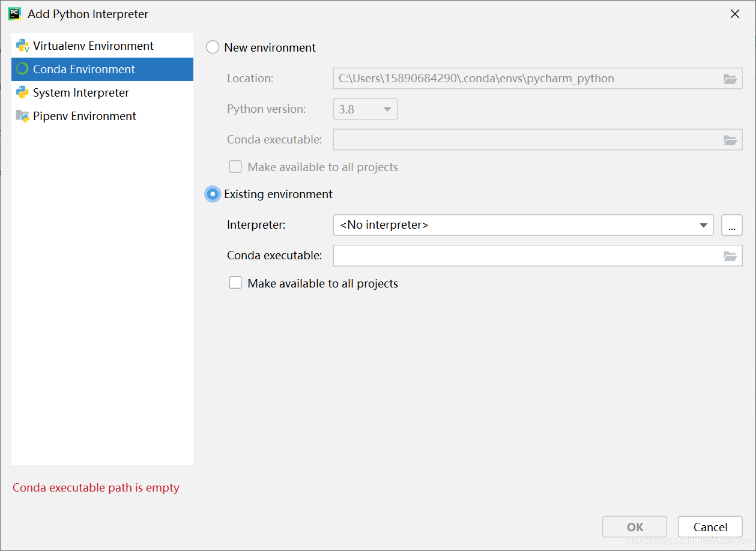Click the folder icon in Location field
Image resolution: width=756 pixels, height=551 pixels.
click(x=730, y=79)
